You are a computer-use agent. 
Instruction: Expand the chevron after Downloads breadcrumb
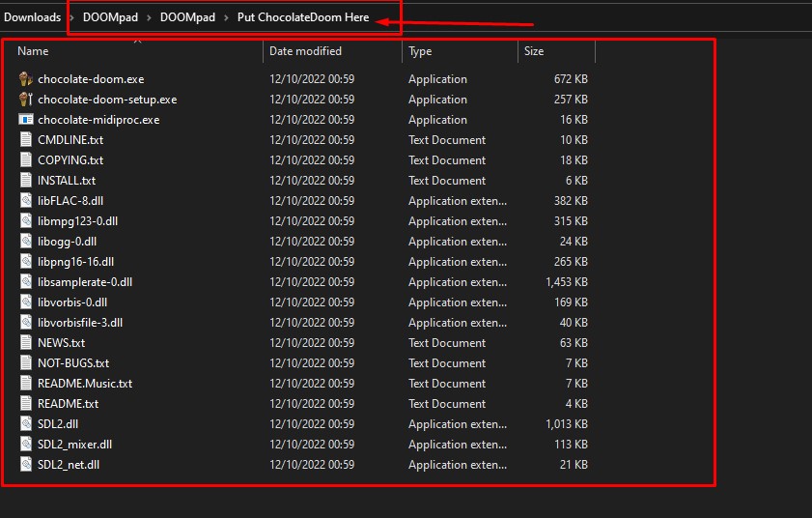tap(72, 18)
